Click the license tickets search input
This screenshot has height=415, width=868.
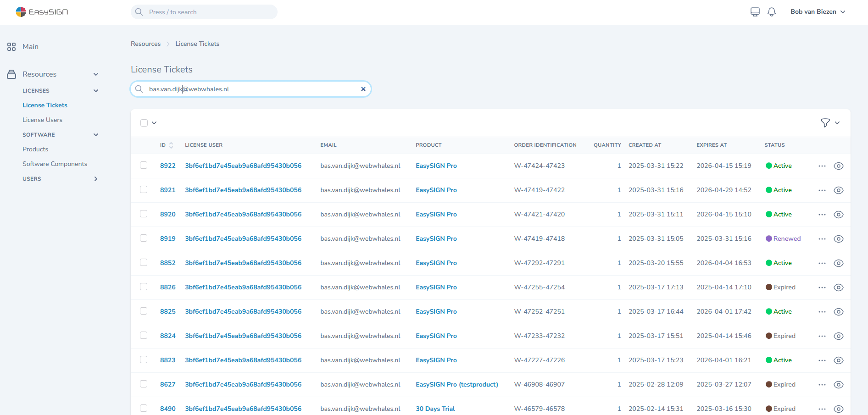coord(251,89)
